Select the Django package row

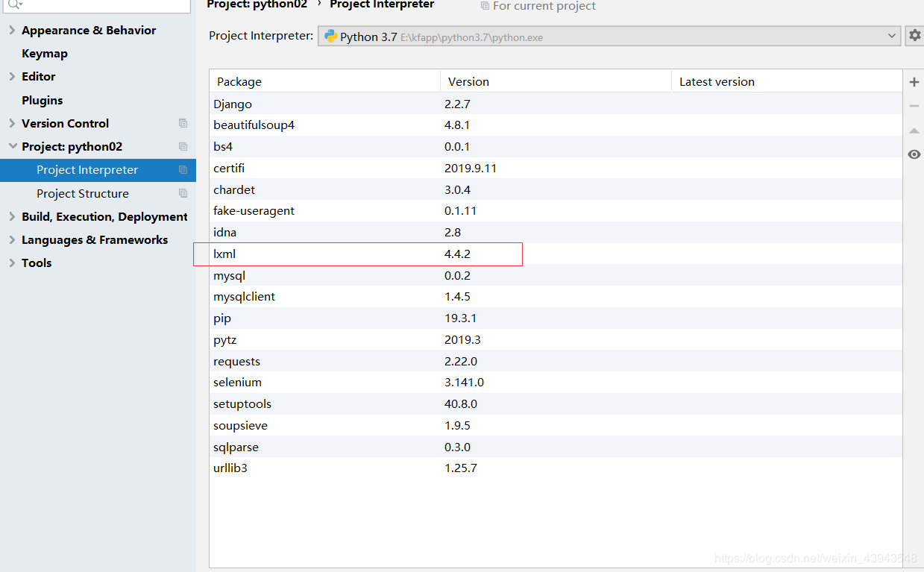pyautogui.click(x=556, y=104)
